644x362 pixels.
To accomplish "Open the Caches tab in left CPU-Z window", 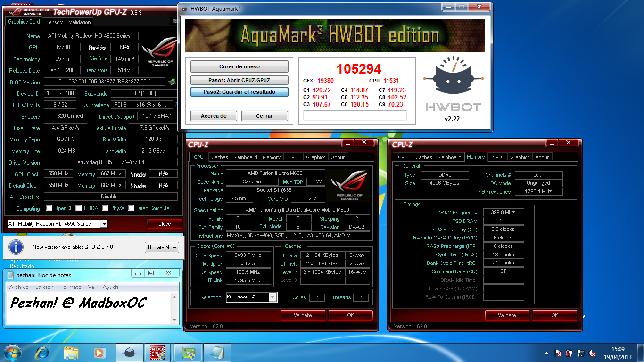I will 220,157.
